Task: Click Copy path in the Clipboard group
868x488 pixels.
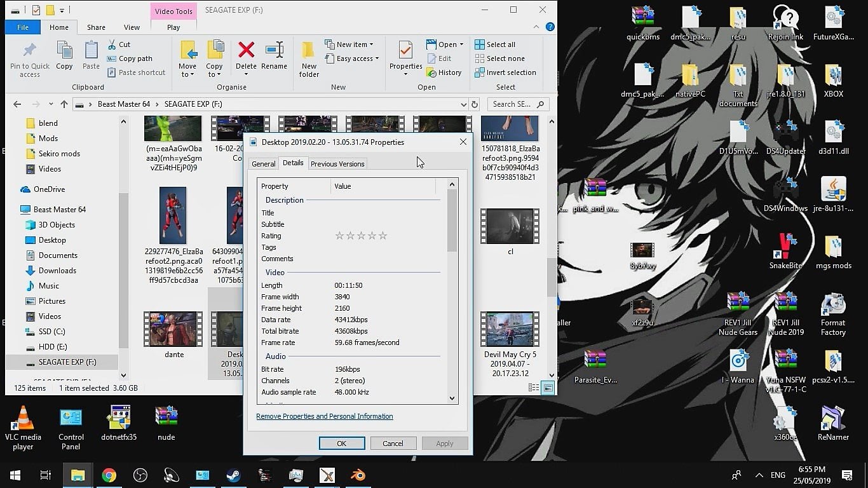Action: point(130,58)
